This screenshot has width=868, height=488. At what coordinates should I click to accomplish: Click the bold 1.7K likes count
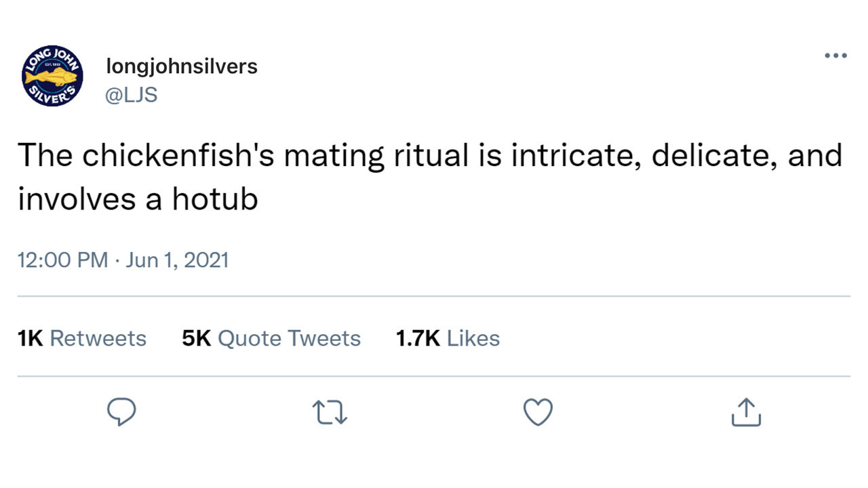pos(418,338)
